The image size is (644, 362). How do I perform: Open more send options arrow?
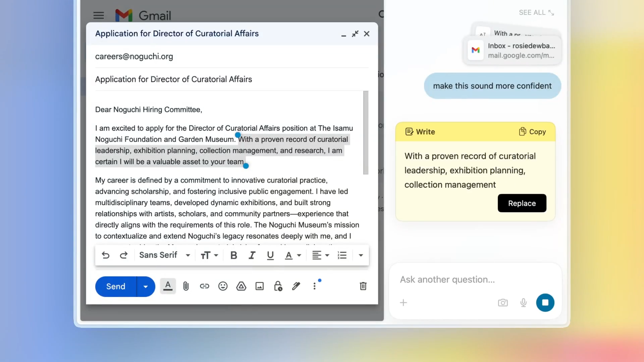coord(146,287)
